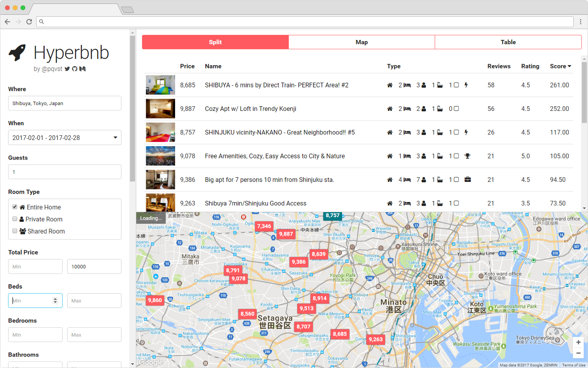Viewport: 588px width, 368px height.
Task: Click the browser address bar
Action: pyautogui.click(x=305, y=21)
